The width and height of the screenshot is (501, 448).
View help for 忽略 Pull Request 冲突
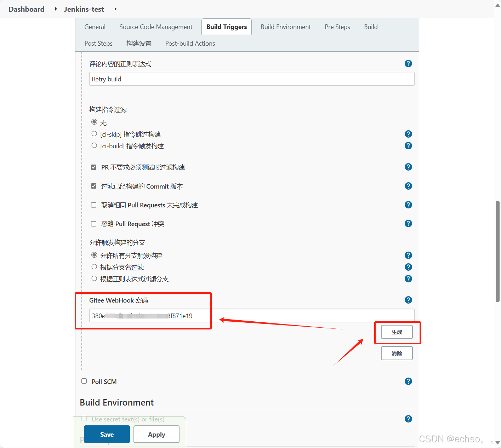(x=408, y=224)
